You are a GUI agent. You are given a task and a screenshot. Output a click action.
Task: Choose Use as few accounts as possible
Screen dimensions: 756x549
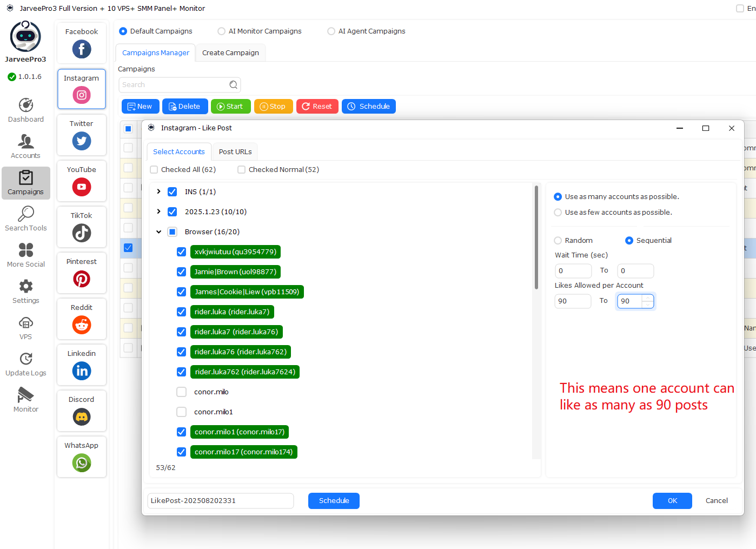coord(558,213)
